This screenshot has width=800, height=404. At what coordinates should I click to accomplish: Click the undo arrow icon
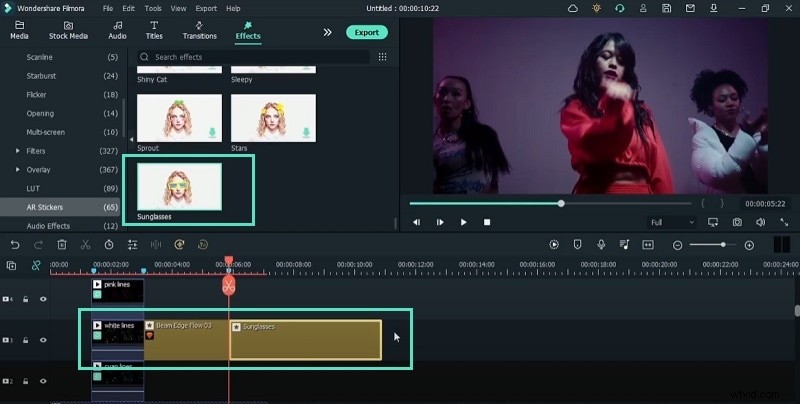click(x=15, y=244)
